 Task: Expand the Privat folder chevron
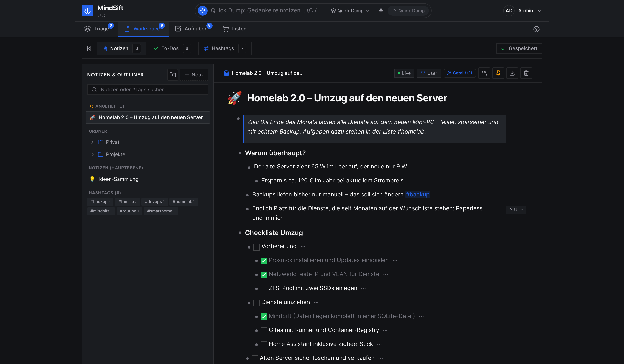[x=92, y=142]
